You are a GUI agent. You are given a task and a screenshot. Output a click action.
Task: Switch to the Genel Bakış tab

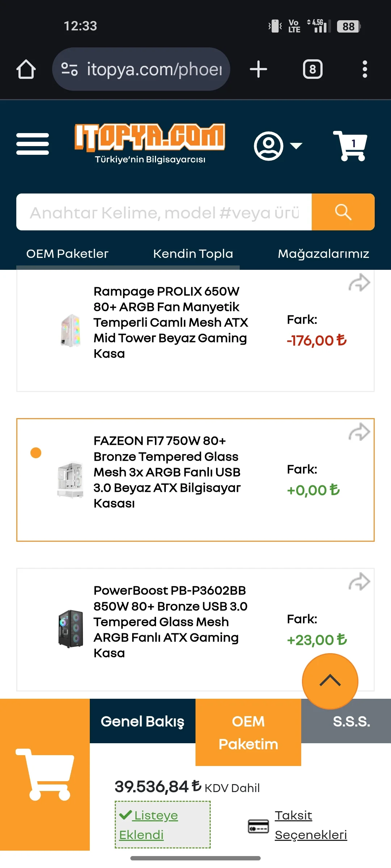click(143, 721)
